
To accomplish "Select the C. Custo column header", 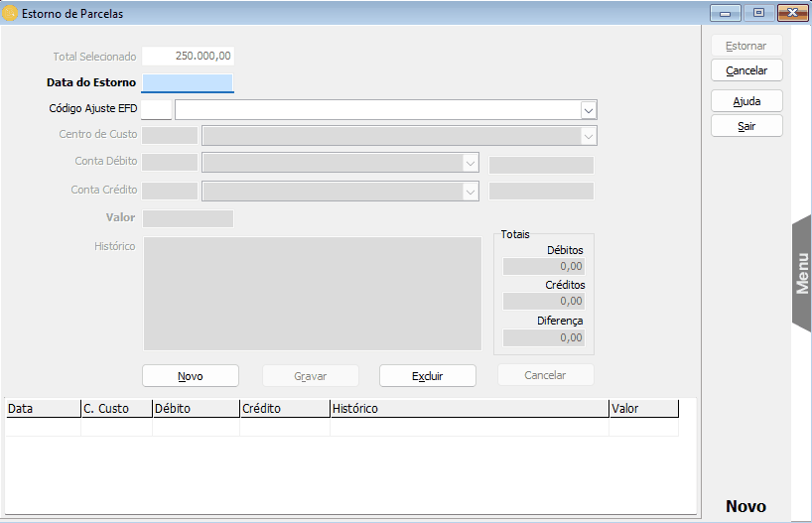I will [116, 409].
